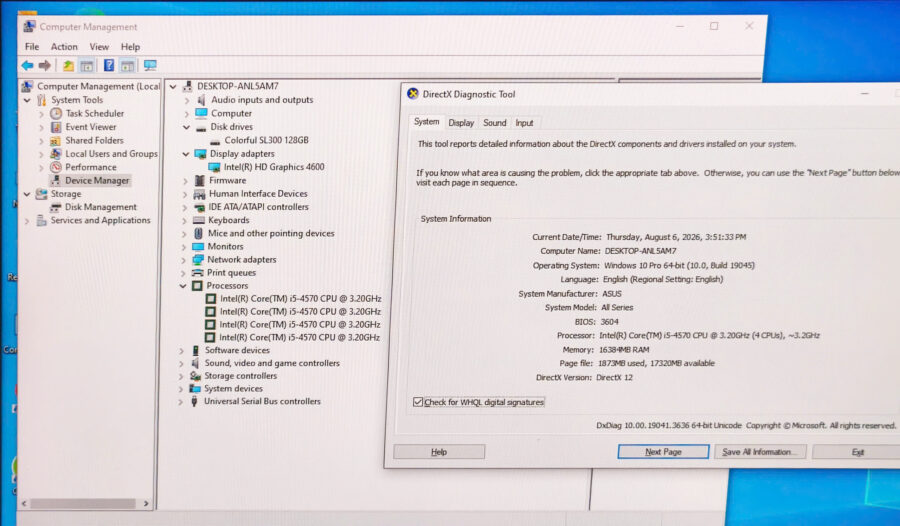Click the Mice and other pointing devices icon

point(198,233)
